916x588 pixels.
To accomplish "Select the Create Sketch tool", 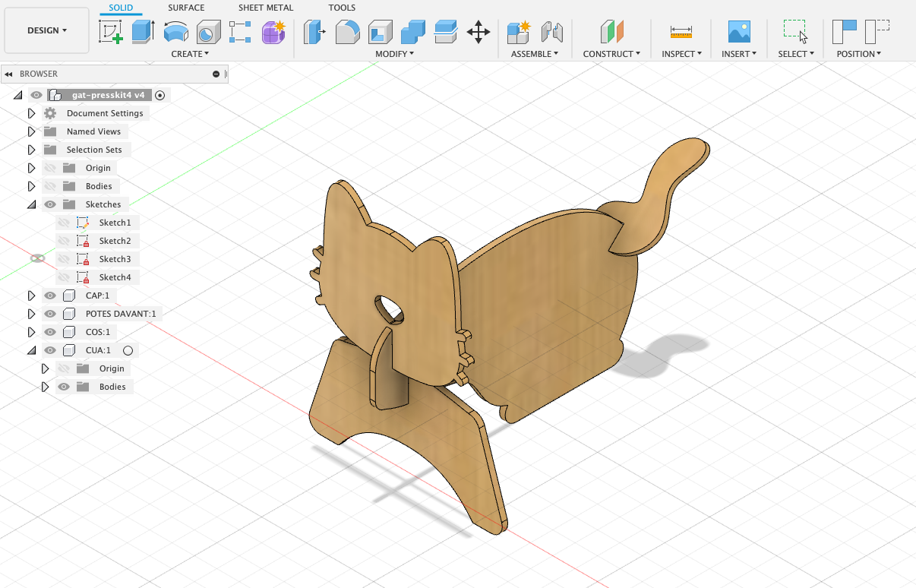I will [111, 32].
